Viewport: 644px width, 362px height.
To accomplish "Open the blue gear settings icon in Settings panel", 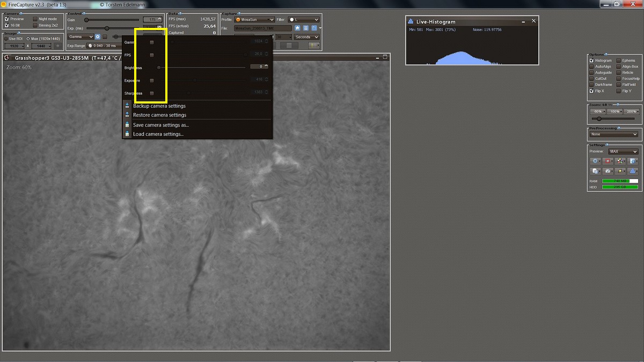I will point(595,161).
